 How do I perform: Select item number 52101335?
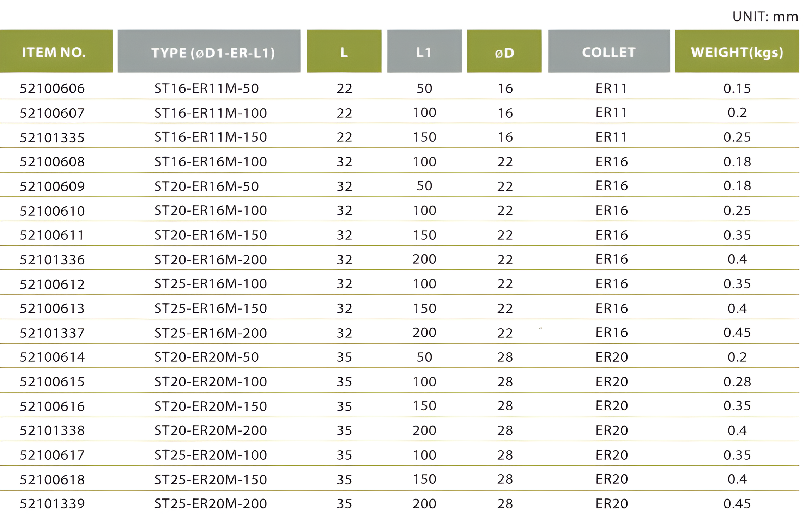click(52, 137)
